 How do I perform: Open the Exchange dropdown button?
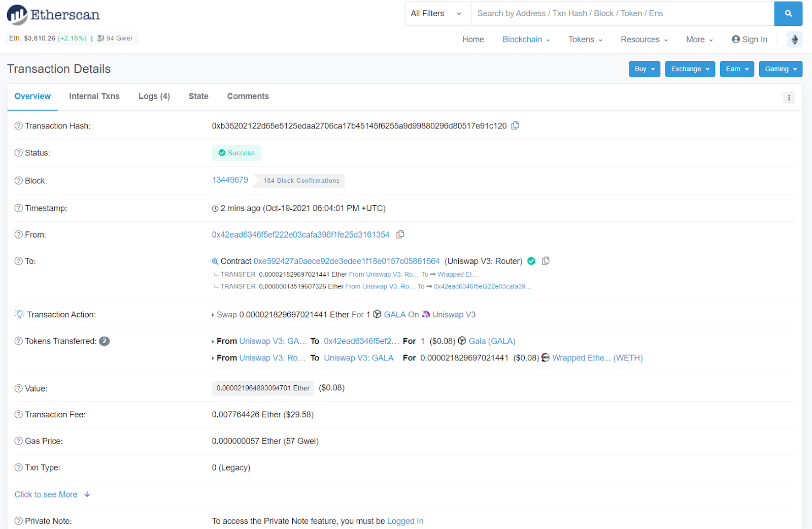click(x=690, y=69)
